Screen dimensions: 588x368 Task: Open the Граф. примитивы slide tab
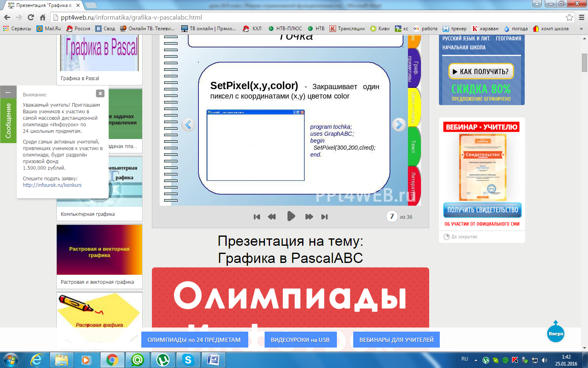414,69
